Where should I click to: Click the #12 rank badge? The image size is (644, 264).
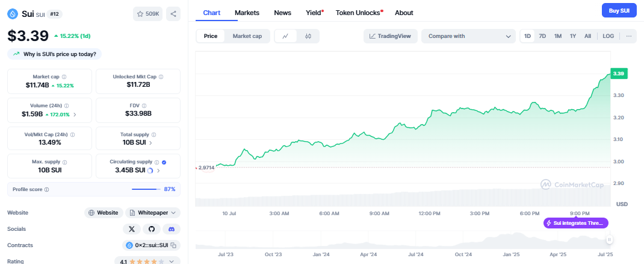[x=54, y=14]
